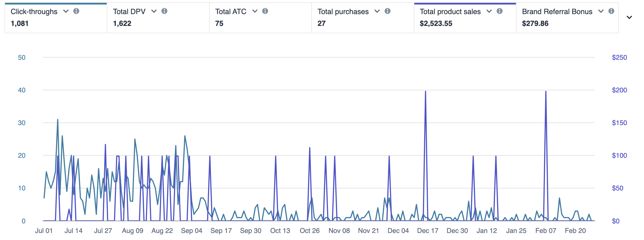Open Total ATC metric dropdown chevron
The width and height of the screenshot is (644, 240).
(255, 11)
